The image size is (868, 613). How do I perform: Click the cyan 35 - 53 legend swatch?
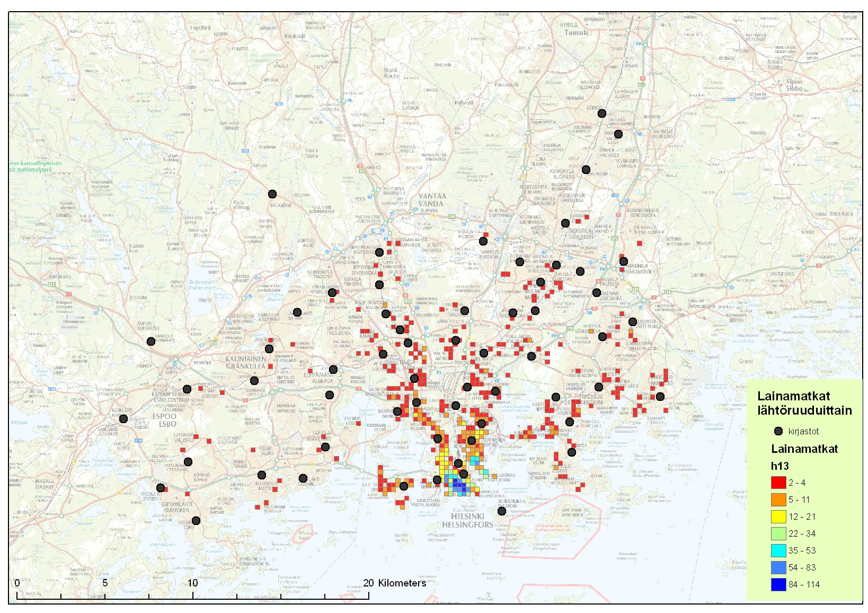coord(778,550)
